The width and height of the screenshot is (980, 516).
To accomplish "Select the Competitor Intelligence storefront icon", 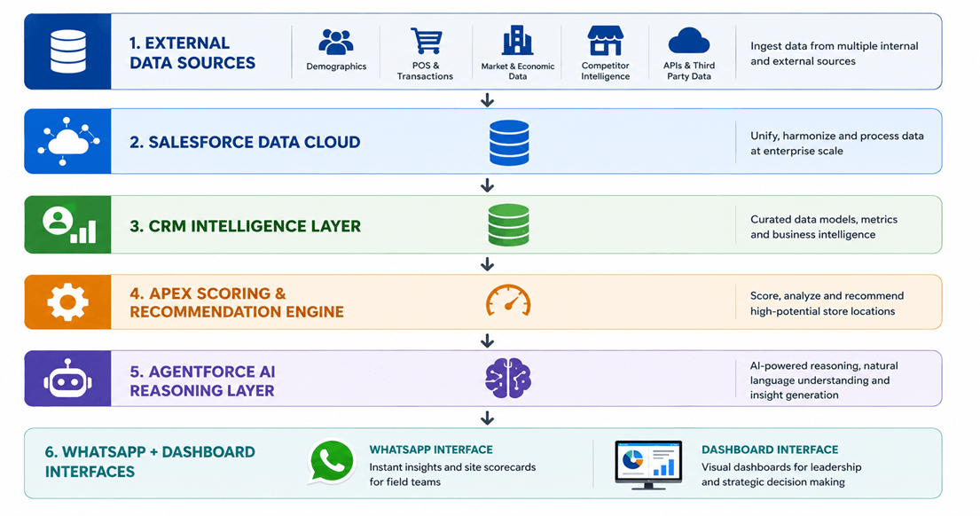I will point(605,41).
